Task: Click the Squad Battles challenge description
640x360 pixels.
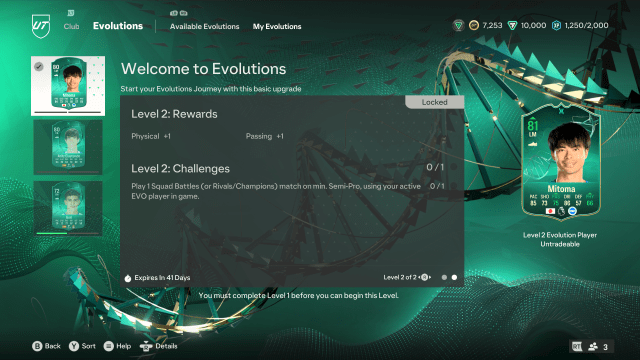Action: pos(276,191)
